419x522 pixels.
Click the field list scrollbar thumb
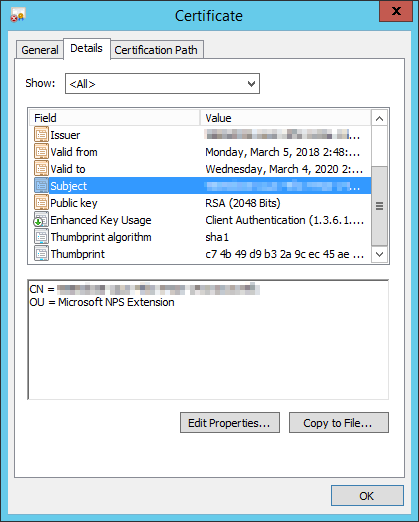pyautogui.click(x=379, y=206)
